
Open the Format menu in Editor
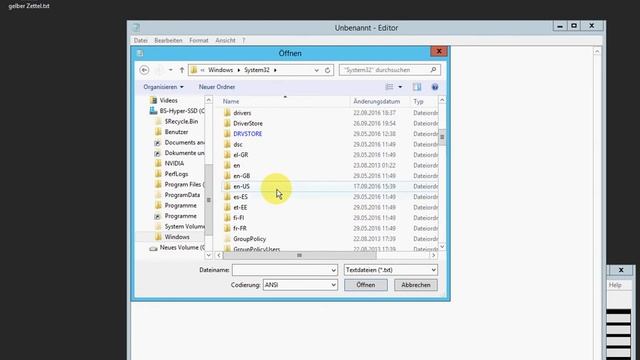[199, 40]
